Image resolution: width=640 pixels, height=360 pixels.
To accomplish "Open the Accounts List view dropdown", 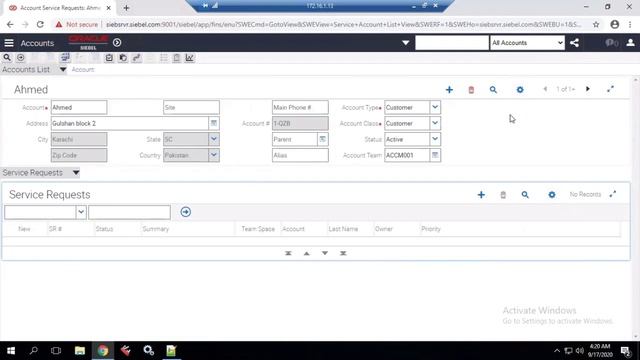I will click(x=62, y=69).
